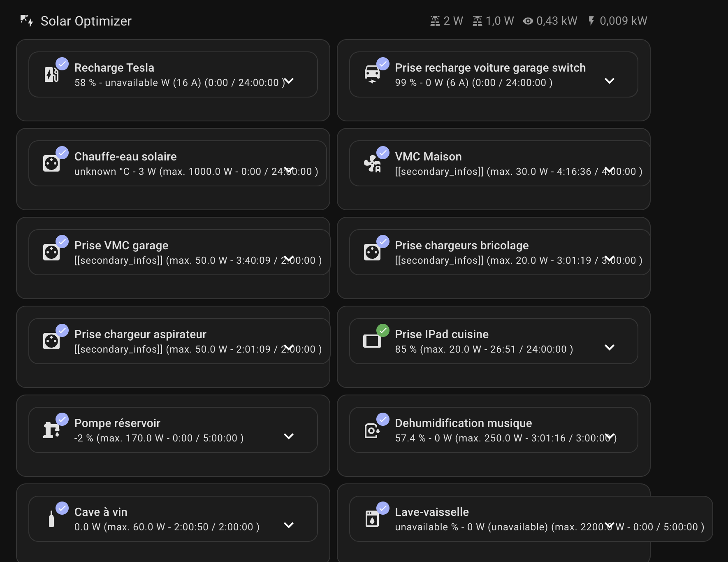Screen dimensions: 728x562
Task: Click the Recharge Tesla EV charger icon
Action: pos(51,74)
